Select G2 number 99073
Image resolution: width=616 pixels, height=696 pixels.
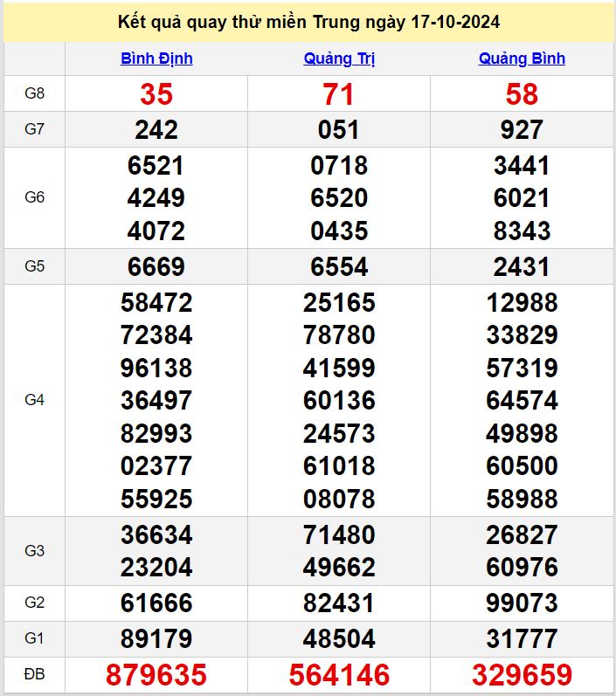[522, 603]
